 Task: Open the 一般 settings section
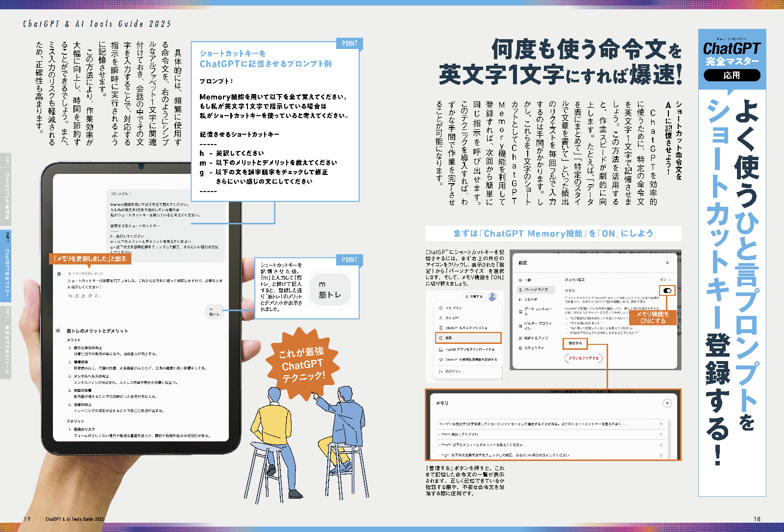click(525, 280)
